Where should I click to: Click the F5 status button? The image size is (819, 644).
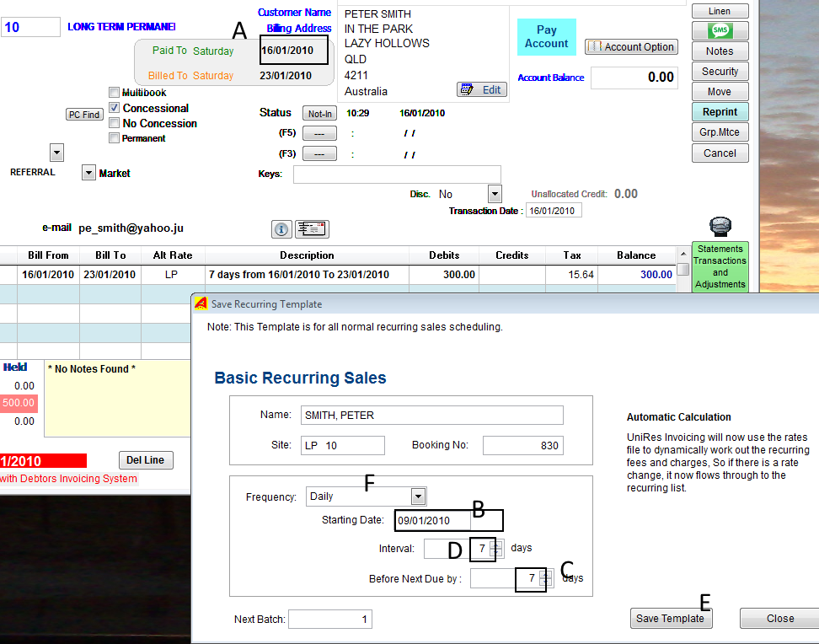tap(319, 134)
